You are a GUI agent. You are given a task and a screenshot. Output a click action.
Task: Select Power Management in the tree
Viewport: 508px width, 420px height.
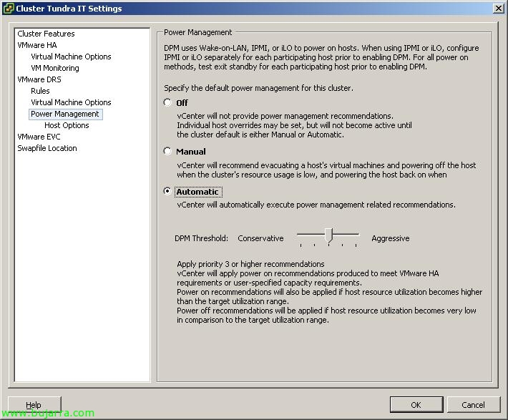pos(65,114)
